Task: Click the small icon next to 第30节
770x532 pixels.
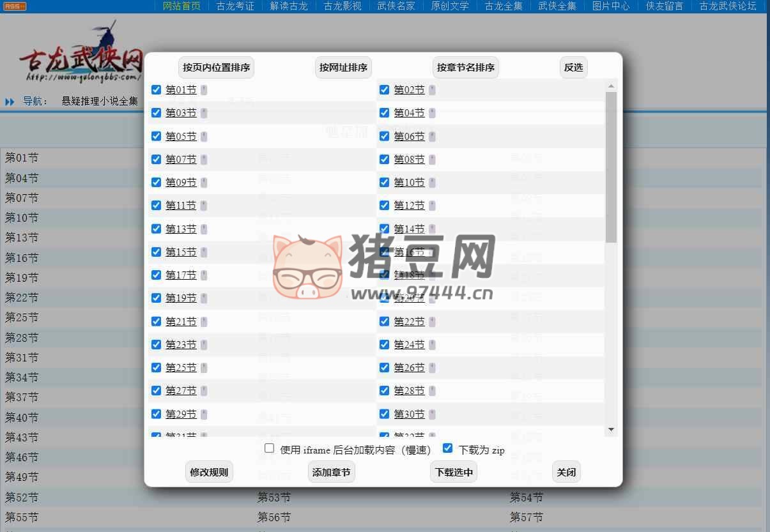Action: [x=432, y=414]
